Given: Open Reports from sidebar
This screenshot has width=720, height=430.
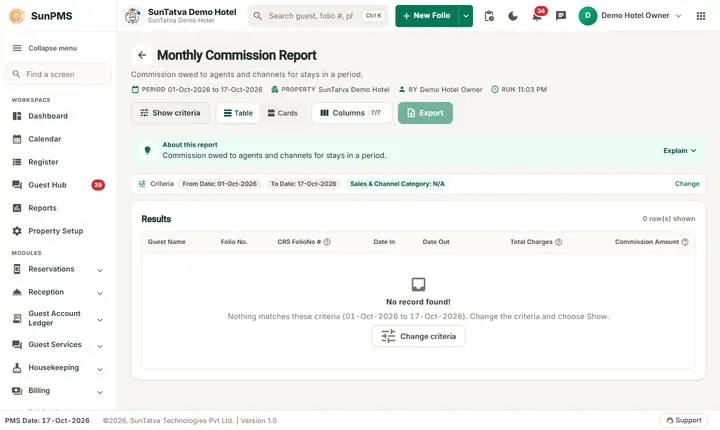Looking at the screenshot, I should [x=58, y=208].
